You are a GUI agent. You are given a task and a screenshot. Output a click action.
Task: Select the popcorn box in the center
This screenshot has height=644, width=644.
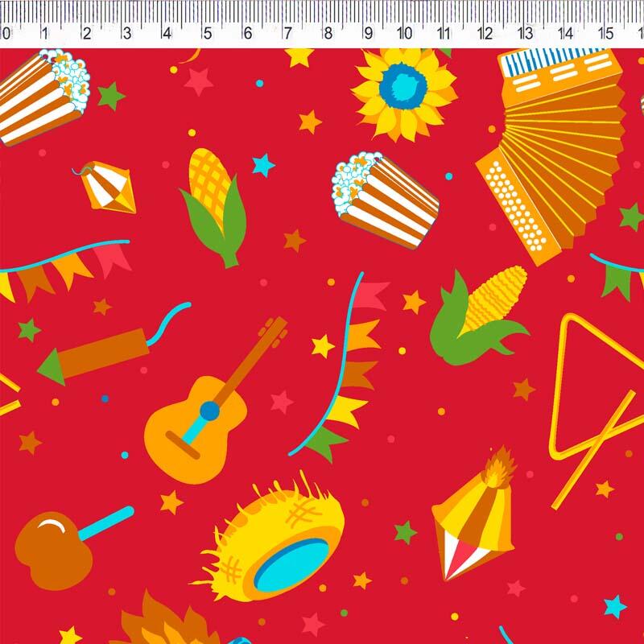pyautogui.click(x=385, y=199)
